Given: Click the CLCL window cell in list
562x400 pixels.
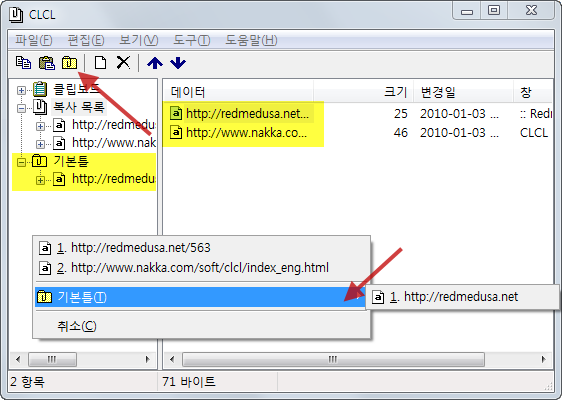Looking at the screenshot, I should point(534,133).
